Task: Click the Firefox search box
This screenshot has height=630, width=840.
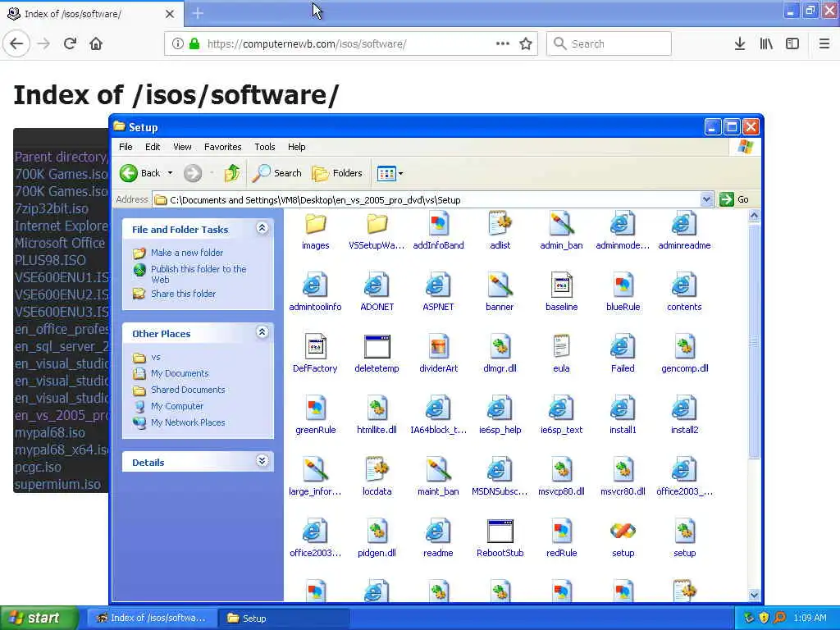Action: [609, 43]
